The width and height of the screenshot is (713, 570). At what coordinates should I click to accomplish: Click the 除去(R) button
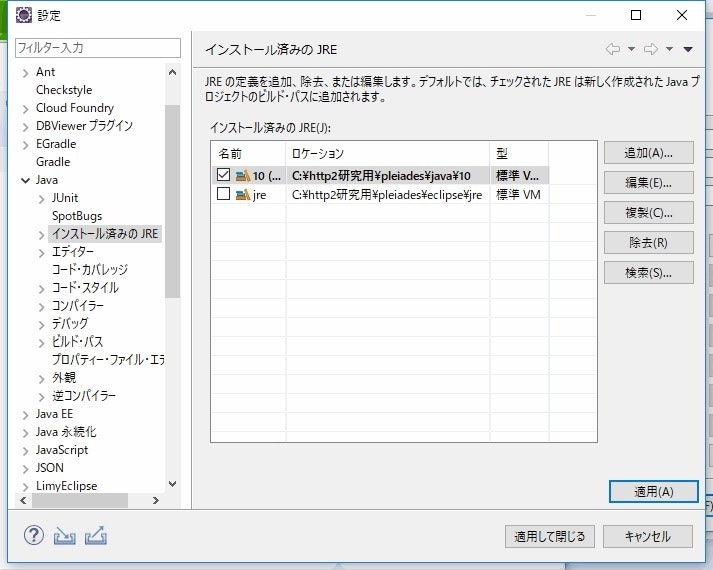click(x=648, y=243)
